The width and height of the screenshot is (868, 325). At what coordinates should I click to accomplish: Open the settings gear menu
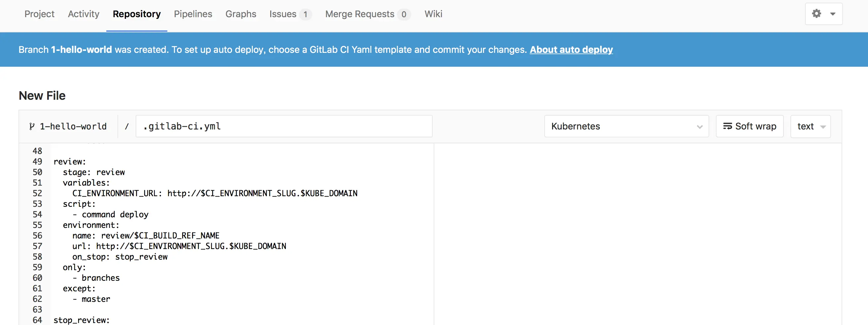pyautogui.click(x=817, y=14)
